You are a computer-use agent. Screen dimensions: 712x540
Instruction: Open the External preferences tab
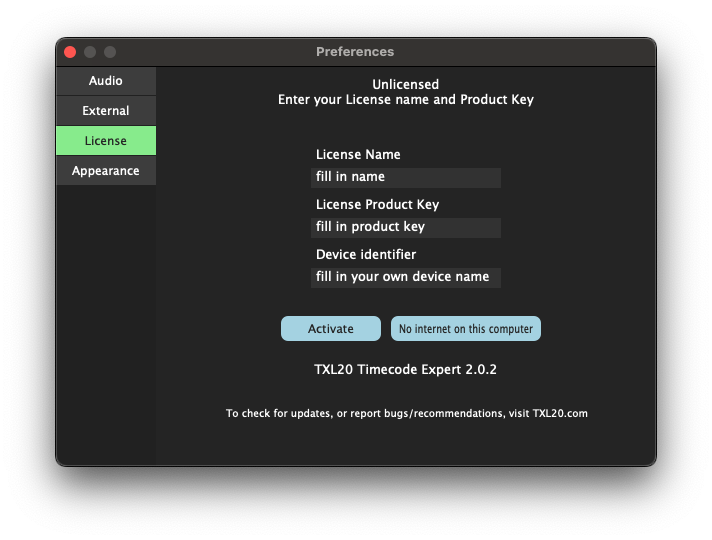point(106,111)
